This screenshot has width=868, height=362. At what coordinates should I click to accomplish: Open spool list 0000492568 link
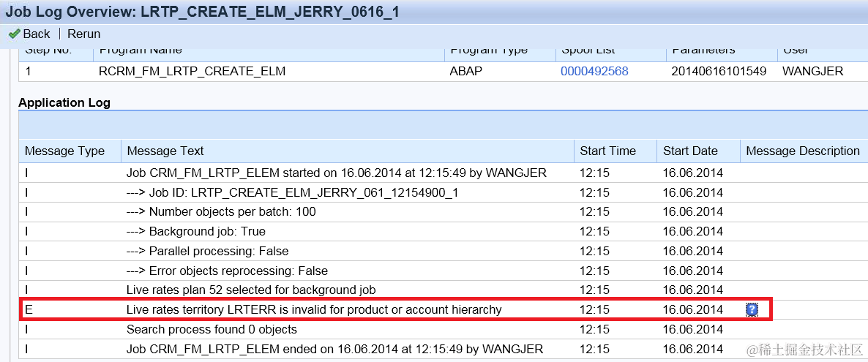click(x=594, y=71)
